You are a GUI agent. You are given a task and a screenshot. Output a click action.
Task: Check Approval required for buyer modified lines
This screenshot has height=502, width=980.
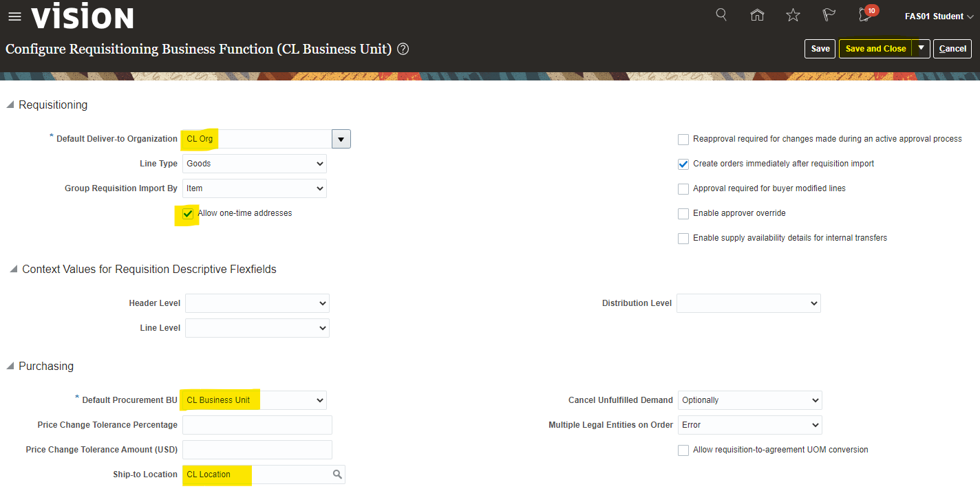(683, 189)
